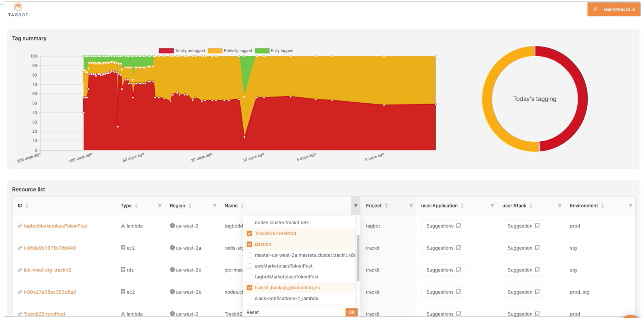Click the rds type icon in job-msol-stg-trackit2 row
The image size is (644, 318).
point(123,270)
